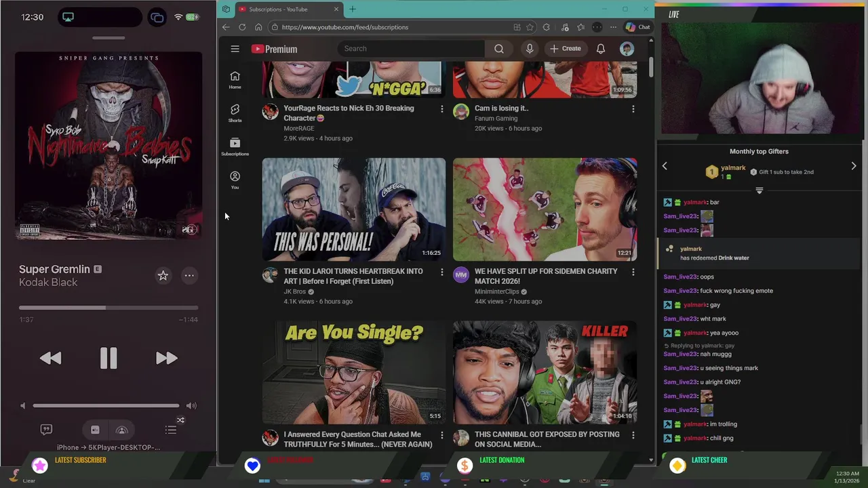Open the Sidemen Charity Match video thumbnail

click(x=545, y=209)
